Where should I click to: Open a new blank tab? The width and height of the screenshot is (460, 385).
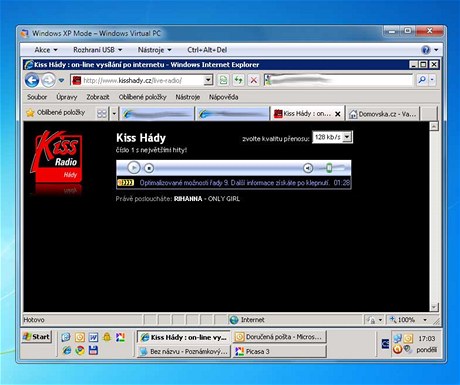pos(429,114)
